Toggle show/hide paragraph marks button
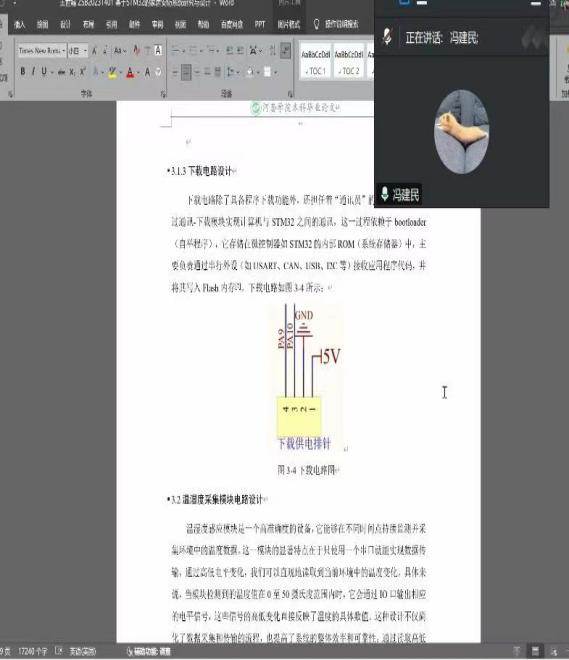 click(285, 51)
